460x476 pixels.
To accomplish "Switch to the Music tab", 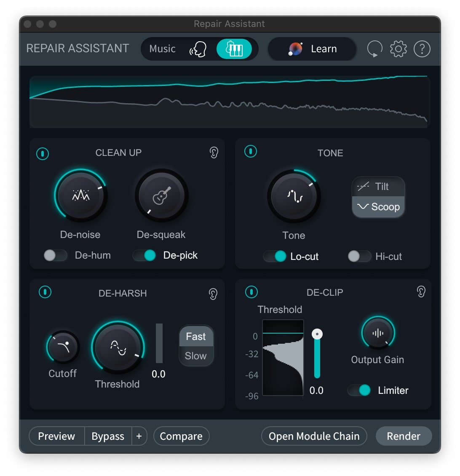I will pos(163,49).
